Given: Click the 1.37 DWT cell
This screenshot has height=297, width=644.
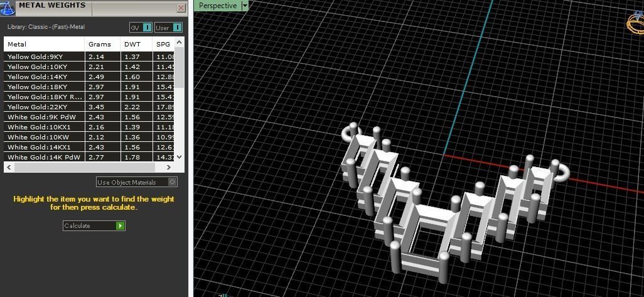Looking at the screenshot, I should tap(136, 57).
